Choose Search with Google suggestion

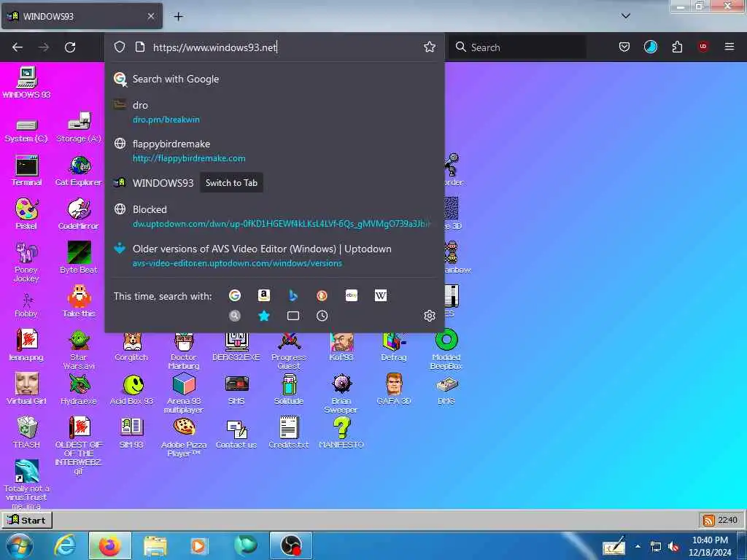(275, 79)
